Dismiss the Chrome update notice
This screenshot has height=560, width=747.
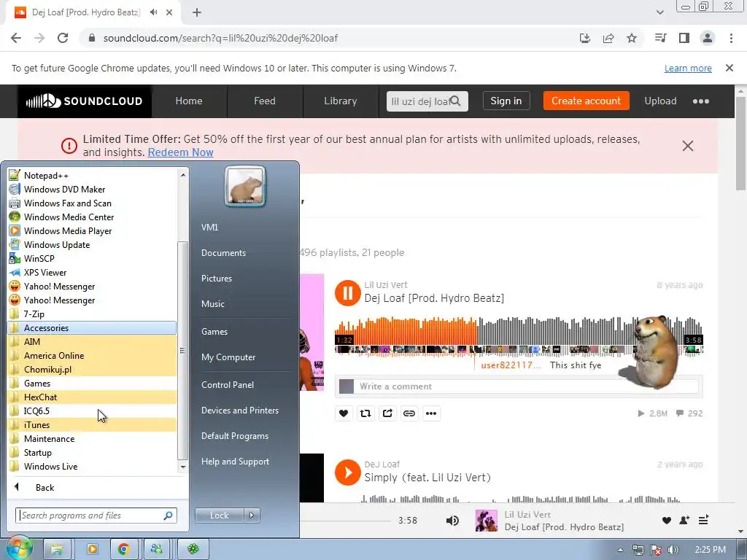pos(729,68)
